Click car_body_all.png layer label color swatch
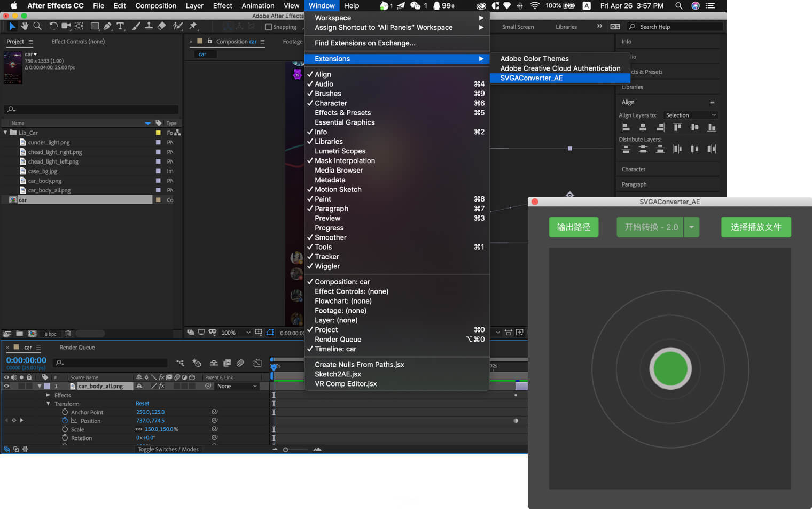The width and height of the screenshot is (812, 509). [x=47, y=386]
